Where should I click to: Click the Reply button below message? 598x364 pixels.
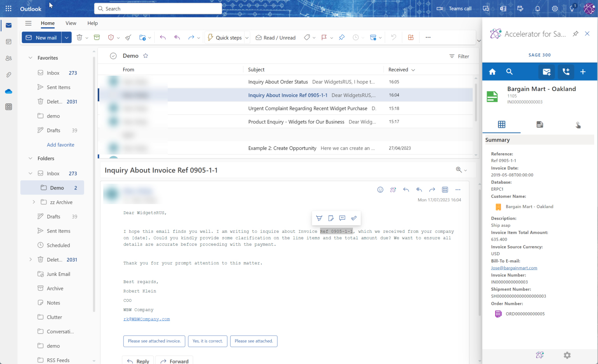click(138, 360)
